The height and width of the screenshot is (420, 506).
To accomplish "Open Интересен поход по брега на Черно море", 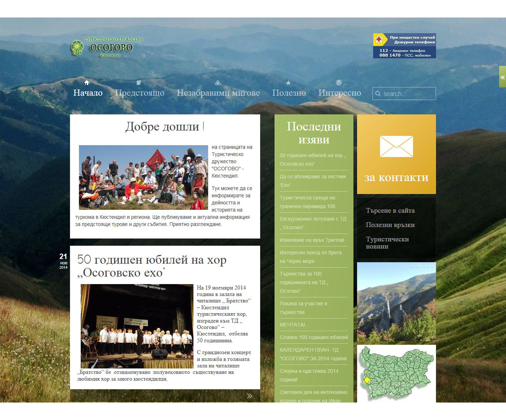I will pyautogui.click(x=311, y=257).
